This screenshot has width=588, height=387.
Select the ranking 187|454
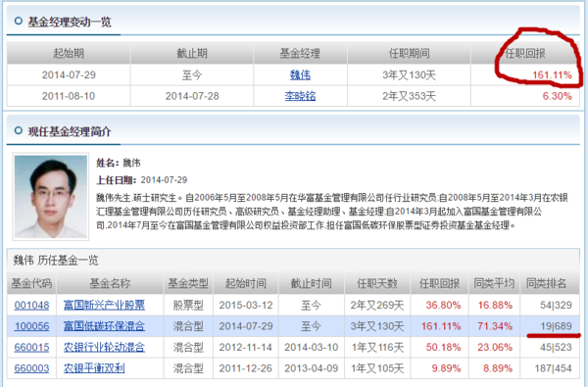click(553, 368)
